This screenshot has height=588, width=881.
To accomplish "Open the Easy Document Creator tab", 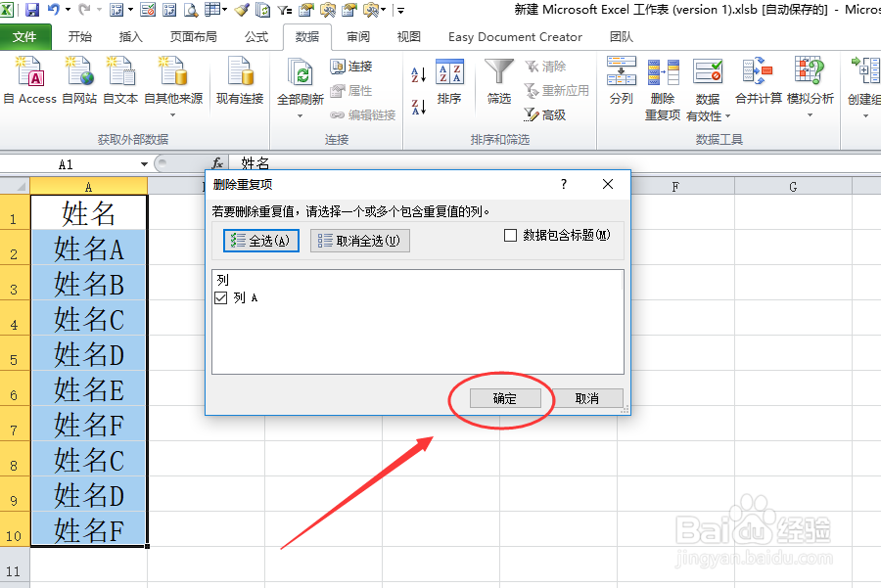I will coord(515,37).
